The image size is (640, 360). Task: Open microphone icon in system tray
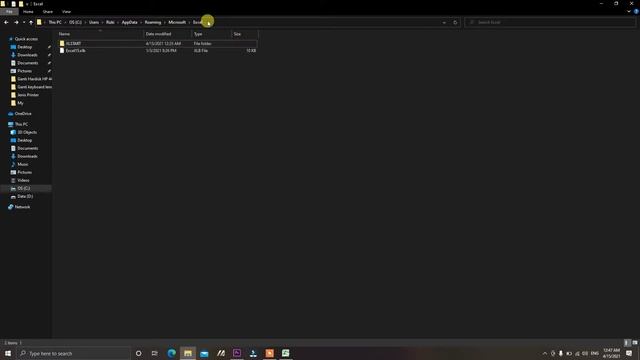coord(561,353)
